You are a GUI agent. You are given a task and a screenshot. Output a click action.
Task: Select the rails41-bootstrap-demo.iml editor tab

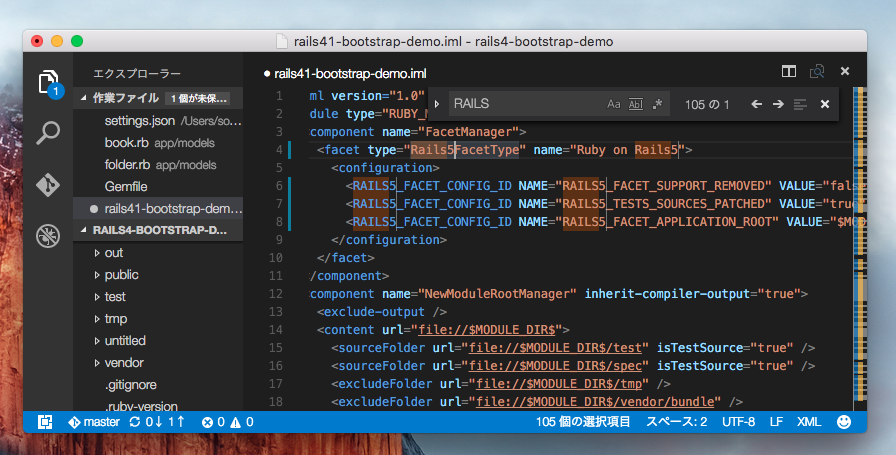point(345,73)
